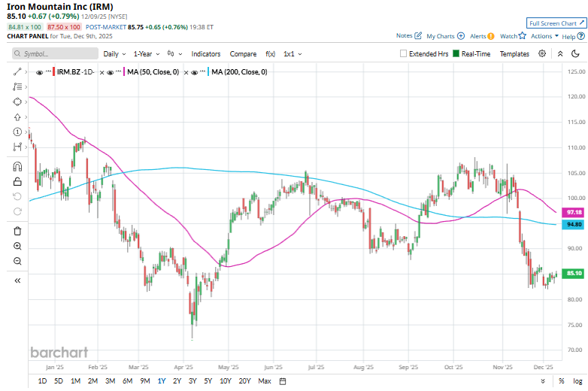Open chart settings gear
This screenshot has height=391, width=588.
pyautogui.click(x=544, y=54)
